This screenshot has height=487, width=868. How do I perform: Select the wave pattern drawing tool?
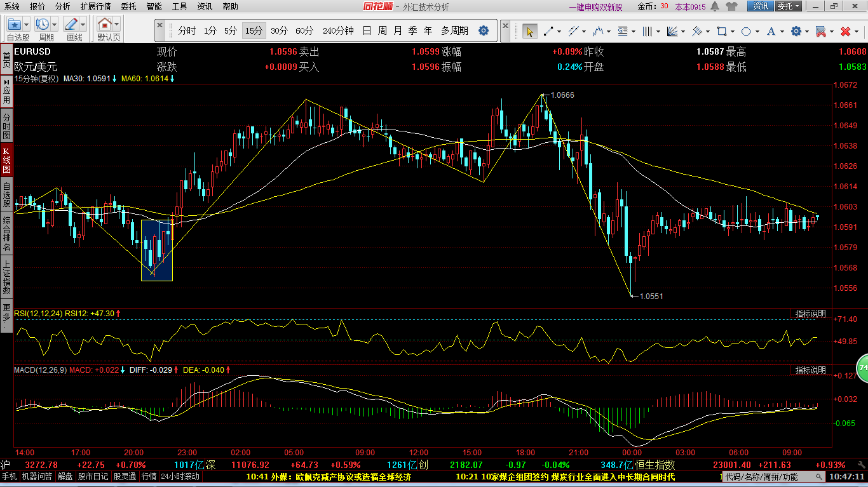(x=598, y=31)
